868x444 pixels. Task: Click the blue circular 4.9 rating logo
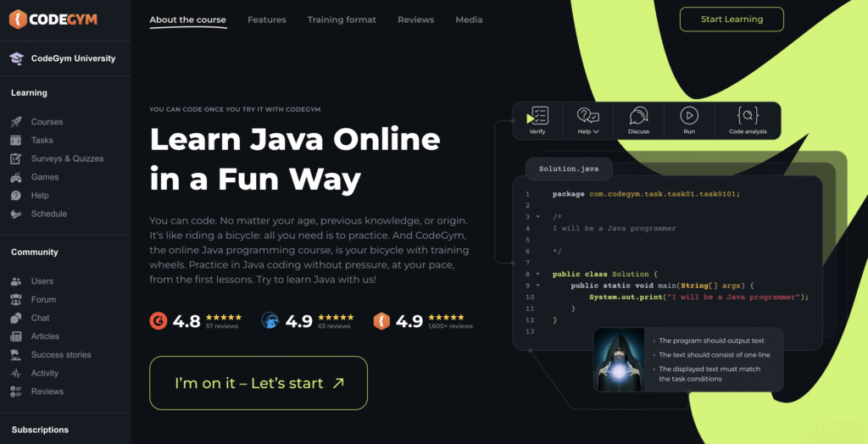[270, 320]
